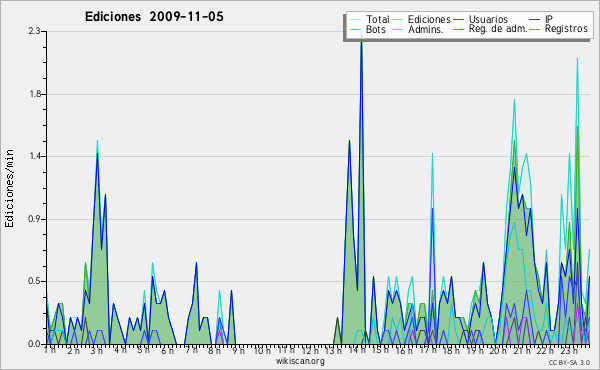Click the y-axis value 1.8
This screenshot has width=600, height=370.
[34, 94]
